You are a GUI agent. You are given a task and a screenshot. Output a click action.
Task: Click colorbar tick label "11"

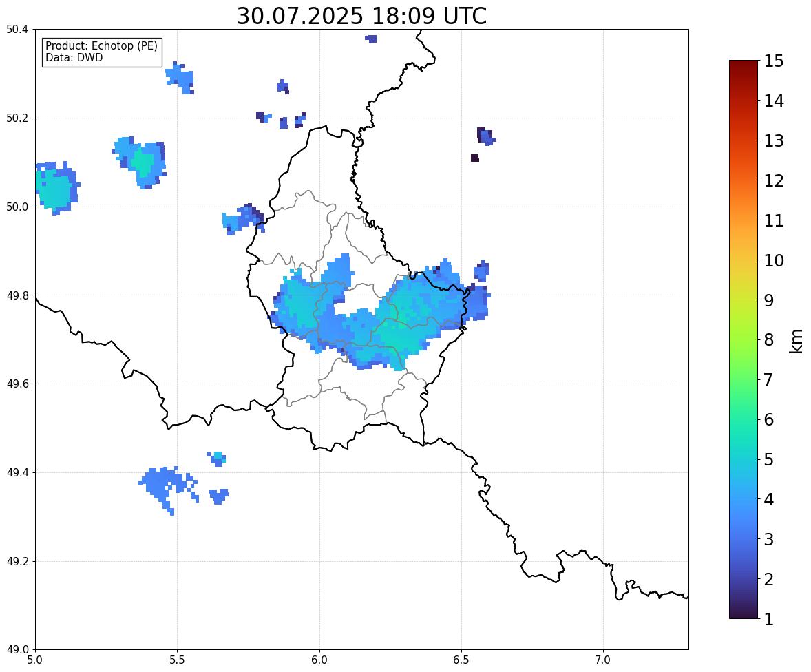click(774, 220)
